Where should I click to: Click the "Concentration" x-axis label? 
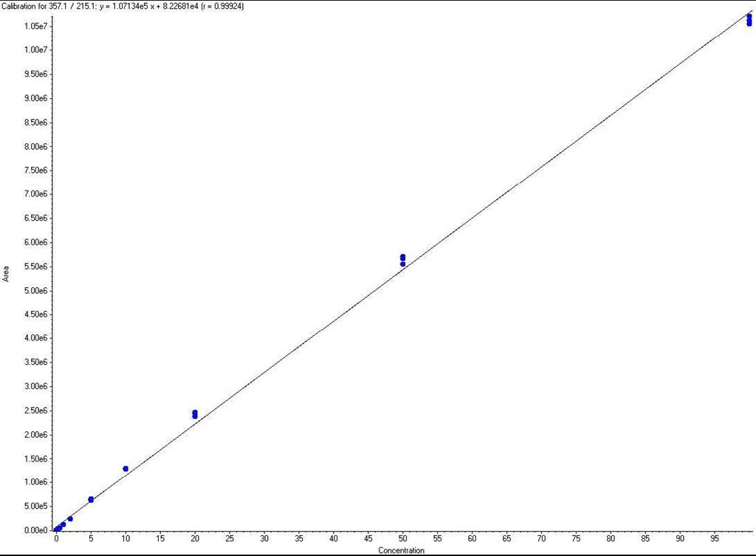pos(401,550)
